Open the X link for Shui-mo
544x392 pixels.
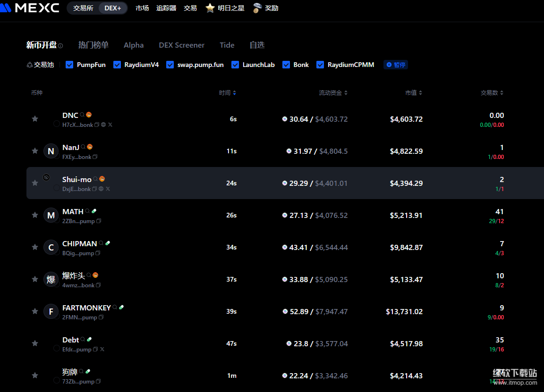click(x=108, y=189)
